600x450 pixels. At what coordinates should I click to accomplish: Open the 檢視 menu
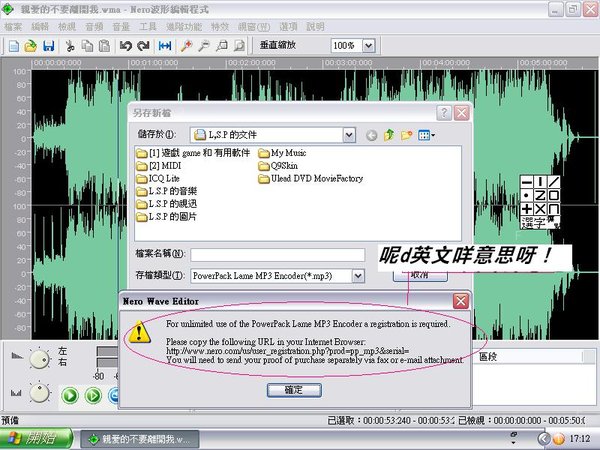pos(67,27)
